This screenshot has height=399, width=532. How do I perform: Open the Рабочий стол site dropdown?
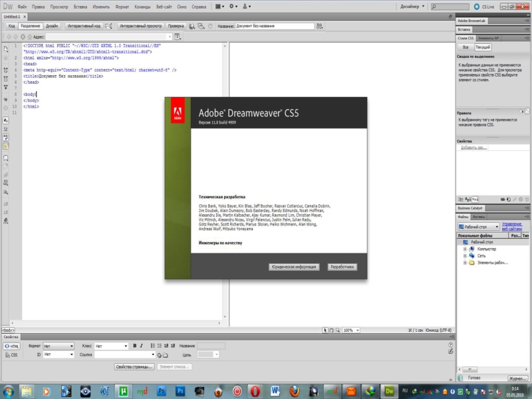click(x=478, y=227)
